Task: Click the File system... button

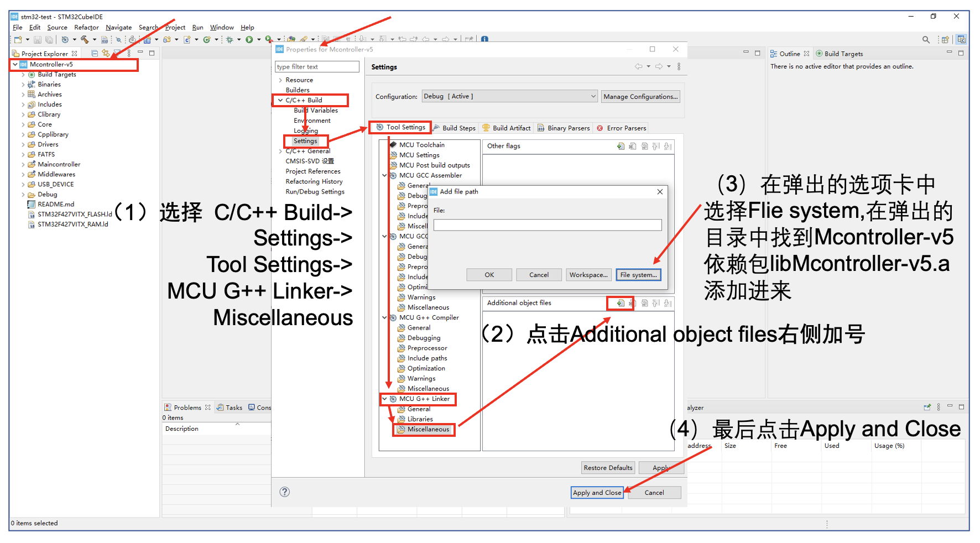Action: 638,275
